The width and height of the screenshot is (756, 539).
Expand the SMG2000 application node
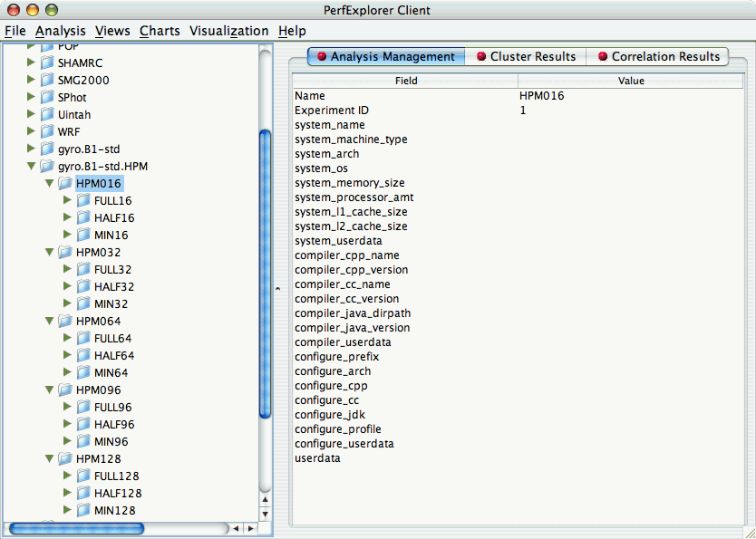tap(33, 81)
